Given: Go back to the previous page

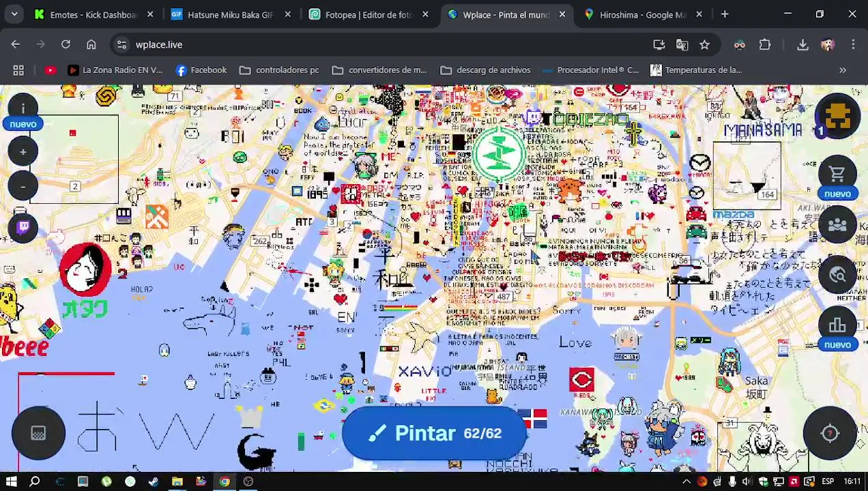Looking at the screenshot, I should coord(15,44).
